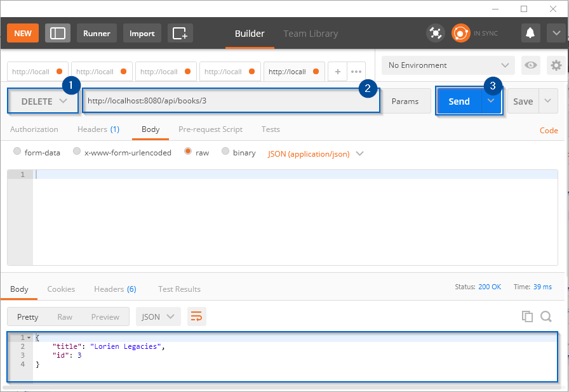Switch response view to Preview
Image resolution: width=569 pixels, height=392 pixels.
(105, 317)
